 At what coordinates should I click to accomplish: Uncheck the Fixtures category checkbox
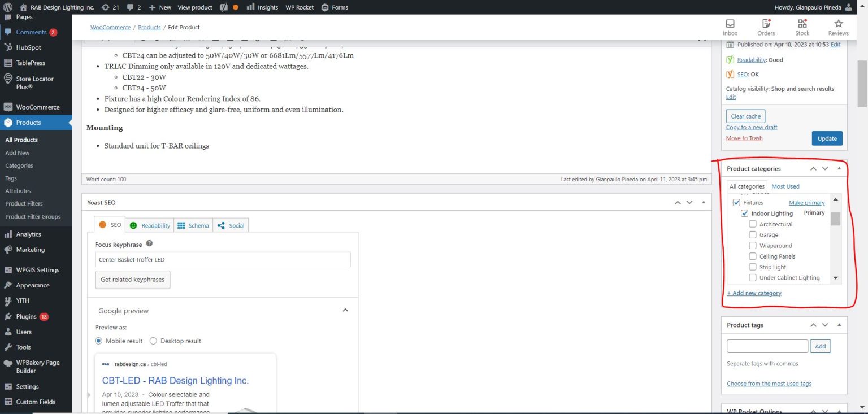click(736, 202)
